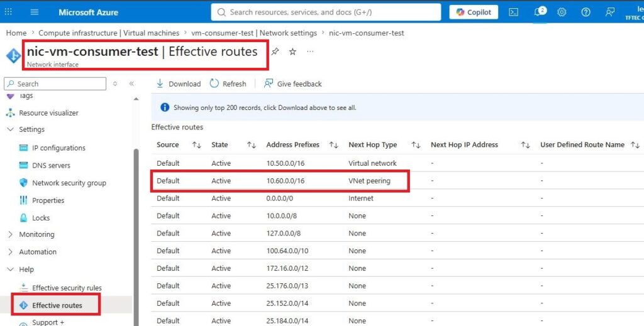Collapse the Settings section
The width and height of the screenshot is (644, 326).
pos(11,129)
